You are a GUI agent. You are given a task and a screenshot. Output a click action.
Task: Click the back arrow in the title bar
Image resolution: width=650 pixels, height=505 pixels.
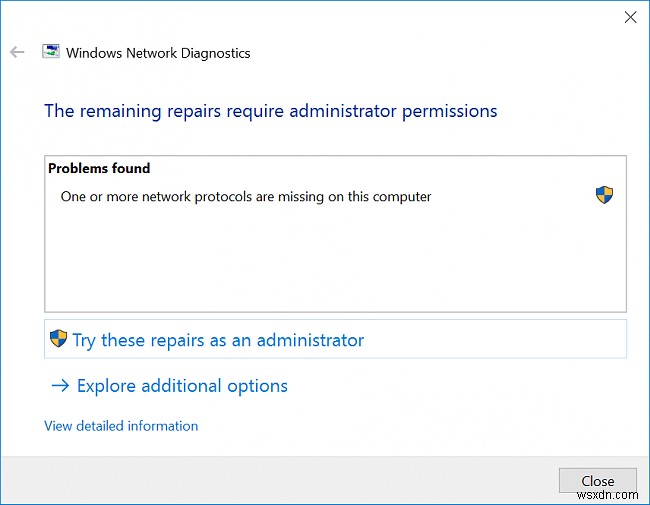17,52
